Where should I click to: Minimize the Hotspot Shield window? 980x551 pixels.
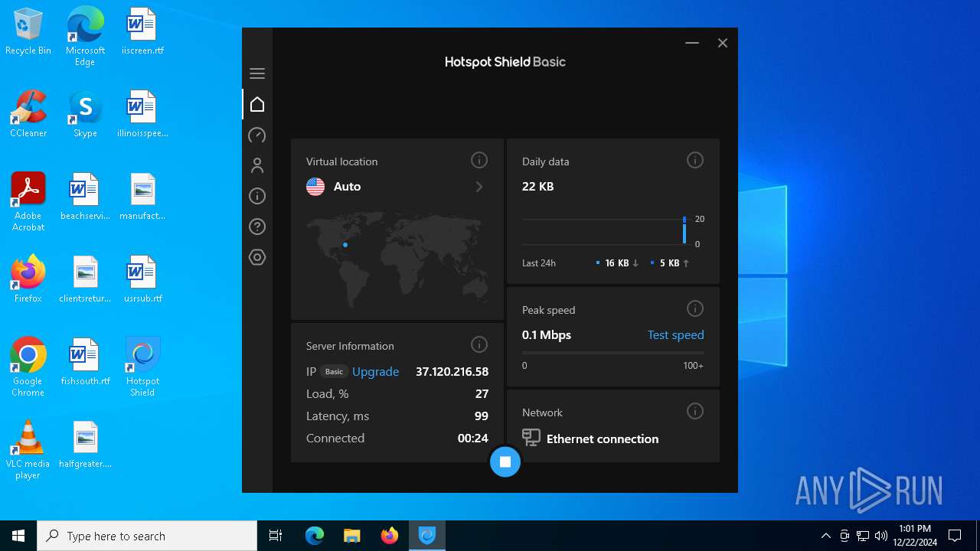pos(692,43)
